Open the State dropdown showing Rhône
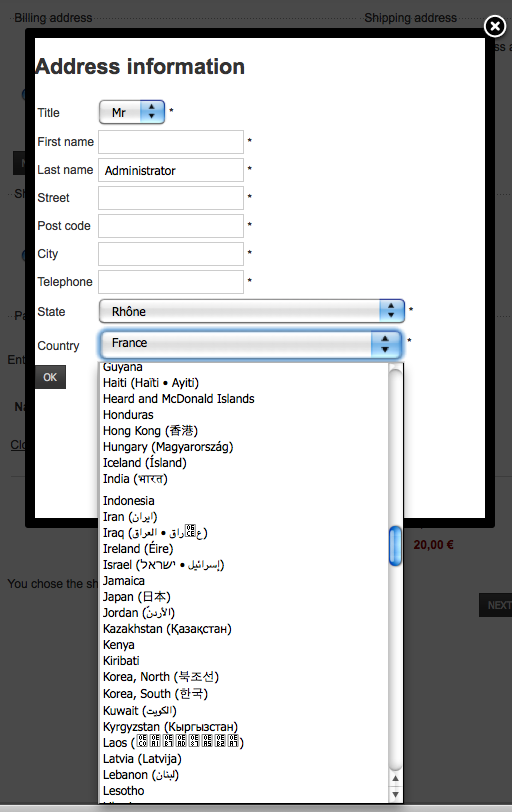512x812 pixels. coord(252,311)
